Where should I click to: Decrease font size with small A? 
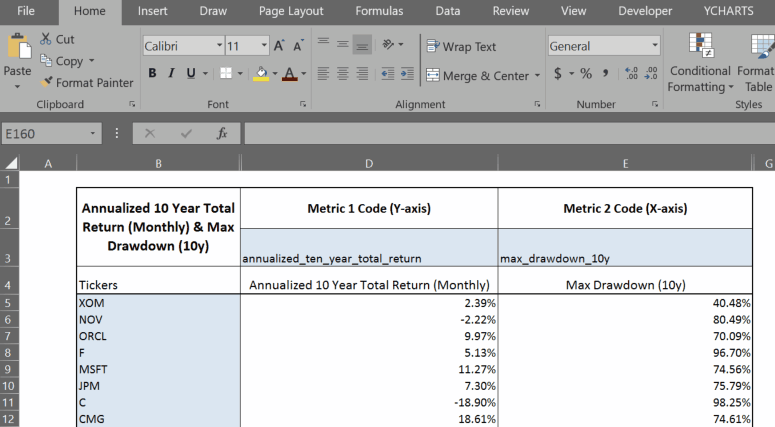click(x=298, y=45)
